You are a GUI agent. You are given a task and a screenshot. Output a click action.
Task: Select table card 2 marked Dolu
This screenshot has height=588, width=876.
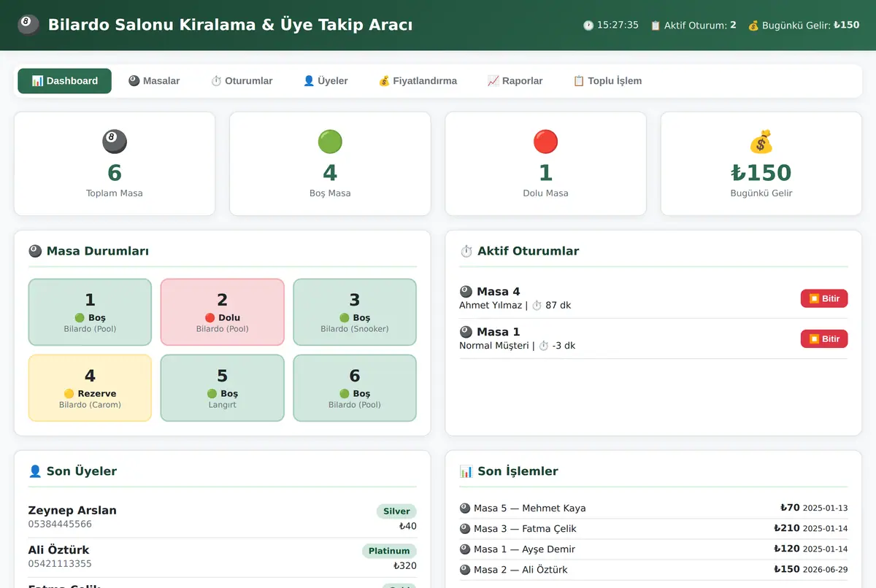tap(223, 312)
